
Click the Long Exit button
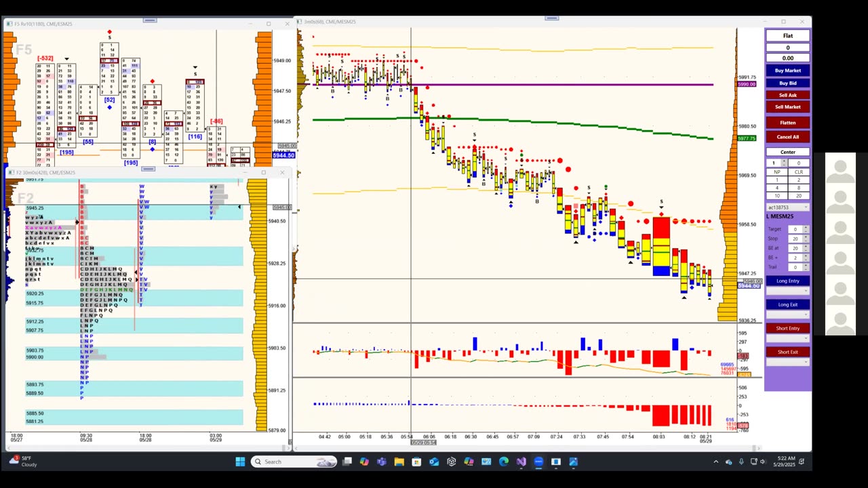tap(787, 304)
